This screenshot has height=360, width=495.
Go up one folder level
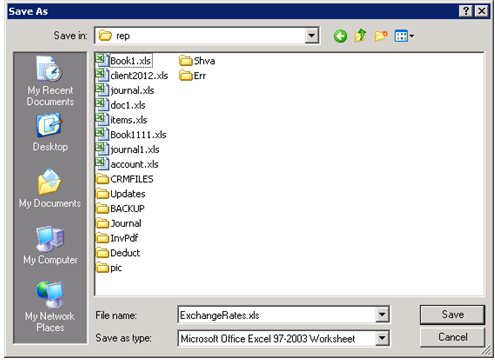click(360, 36)
